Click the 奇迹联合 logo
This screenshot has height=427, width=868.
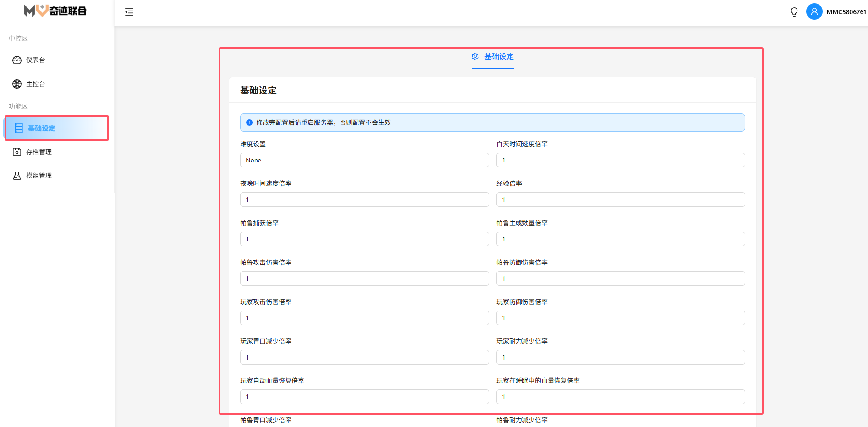(x=55, y=11)
